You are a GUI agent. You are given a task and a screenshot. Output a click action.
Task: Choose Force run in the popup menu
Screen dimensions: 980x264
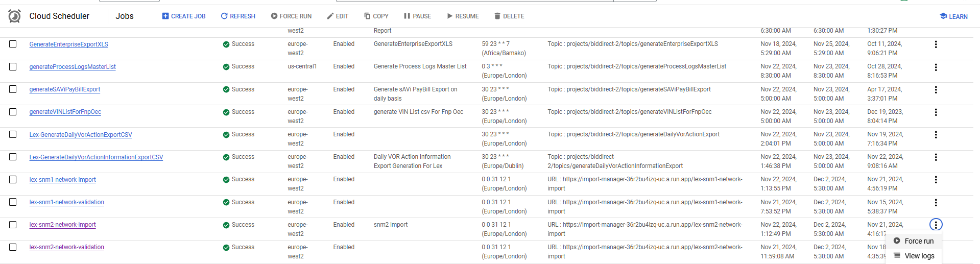914,241
